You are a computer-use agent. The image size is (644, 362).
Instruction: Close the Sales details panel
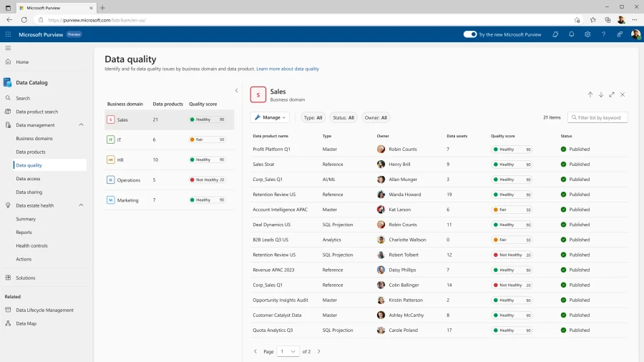[x=623, y=94]
